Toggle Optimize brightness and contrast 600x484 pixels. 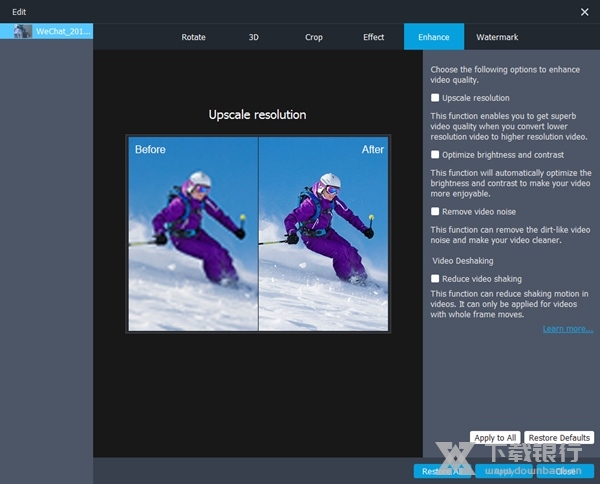[x=435, y=155]
